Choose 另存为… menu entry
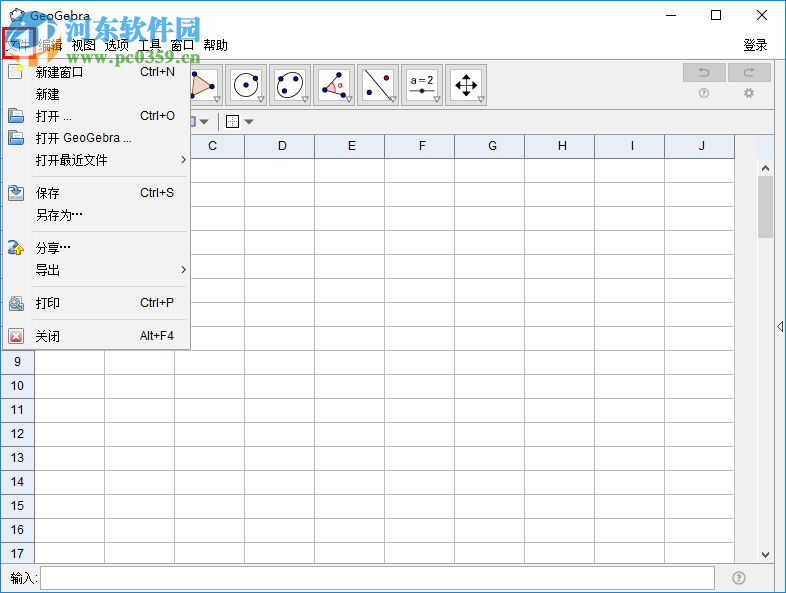Screen dimensions: 786x593 pos(97,215)
